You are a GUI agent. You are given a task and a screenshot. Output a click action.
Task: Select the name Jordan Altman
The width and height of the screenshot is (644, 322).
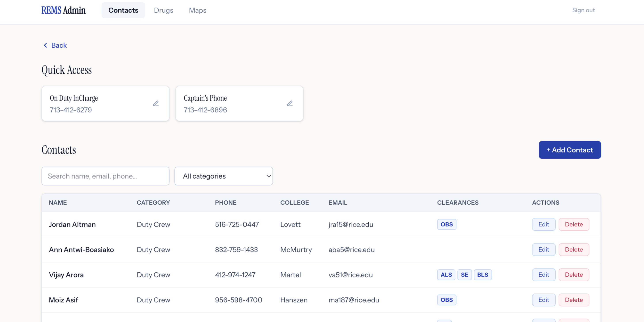click(72, 224)
